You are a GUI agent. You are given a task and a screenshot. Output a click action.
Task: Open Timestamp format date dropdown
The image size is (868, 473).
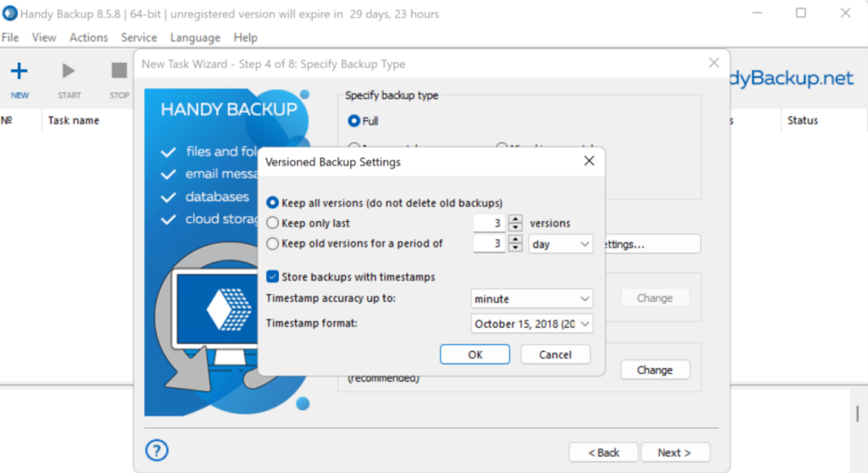point(531,324)
